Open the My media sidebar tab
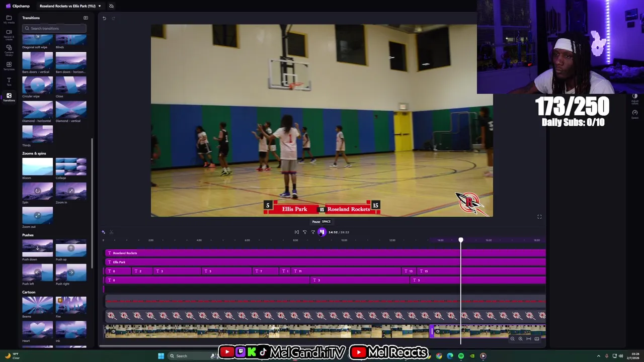This screenshot has width=644, height=362. (9, 19)
